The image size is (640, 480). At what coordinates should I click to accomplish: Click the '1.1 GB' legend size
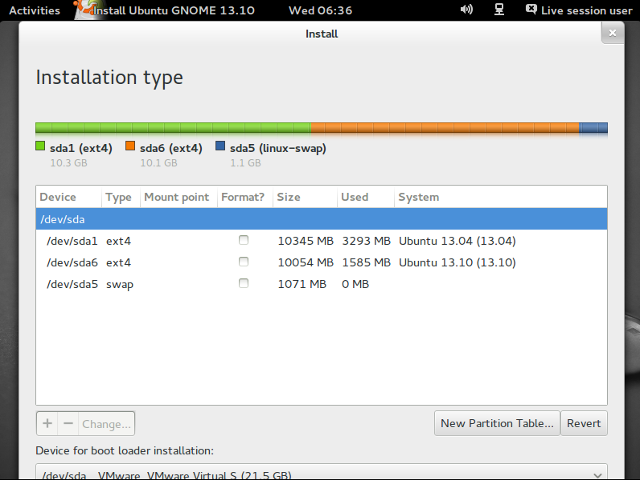tap(245, 163)
